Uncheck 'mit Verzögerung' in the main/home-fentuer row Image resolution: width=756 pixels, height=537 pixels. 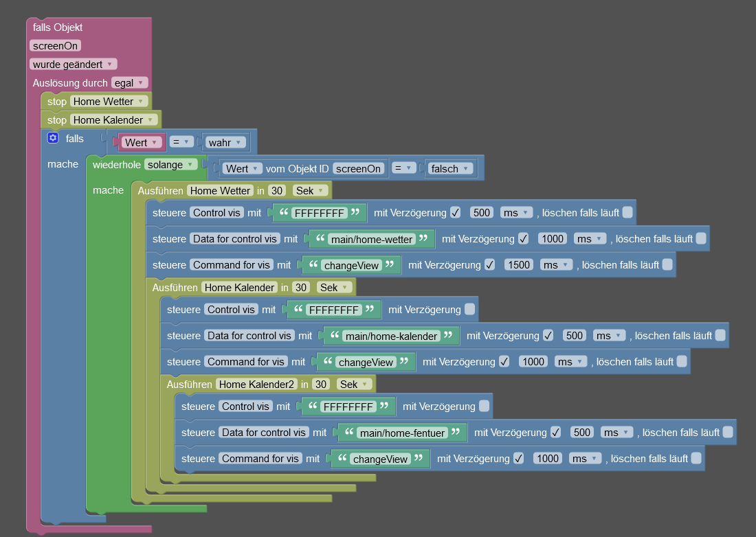point(556,432)
